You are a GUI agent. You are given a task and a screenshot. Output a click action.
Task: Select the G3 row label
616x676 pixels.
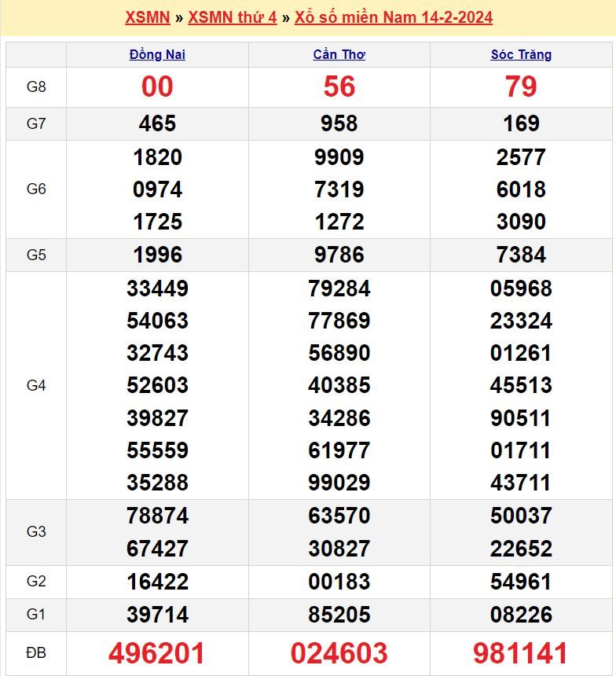click(x=36, y=531)
